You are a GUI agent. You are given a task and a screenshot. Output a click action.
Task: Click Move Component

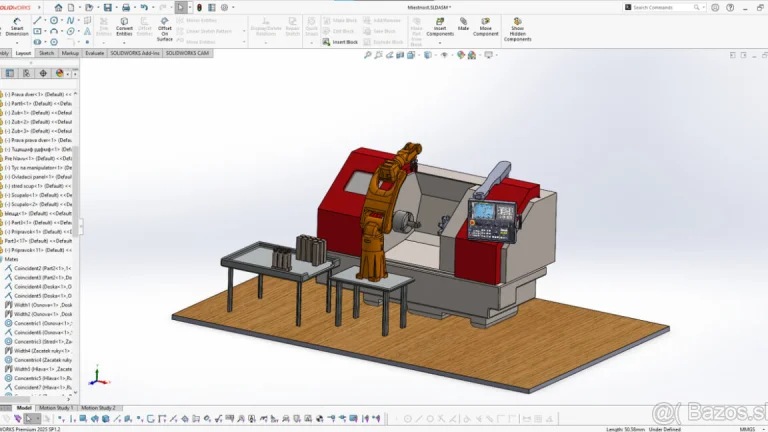pos(485,26)
